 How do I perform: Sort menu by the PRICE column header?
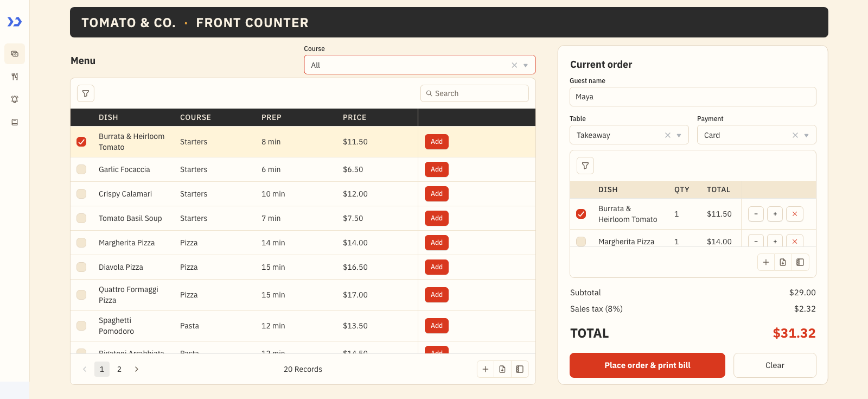coord(355,117)
